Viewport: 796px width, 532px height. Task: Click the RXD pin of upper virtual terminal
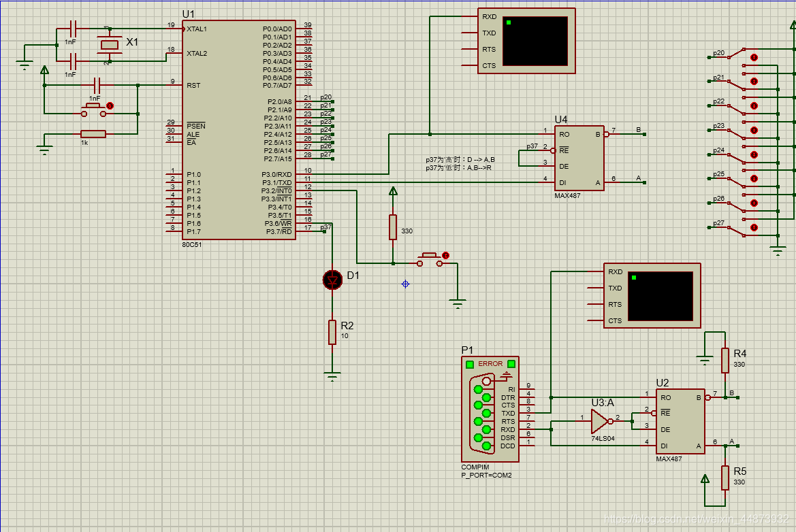(x=470, y=17)
